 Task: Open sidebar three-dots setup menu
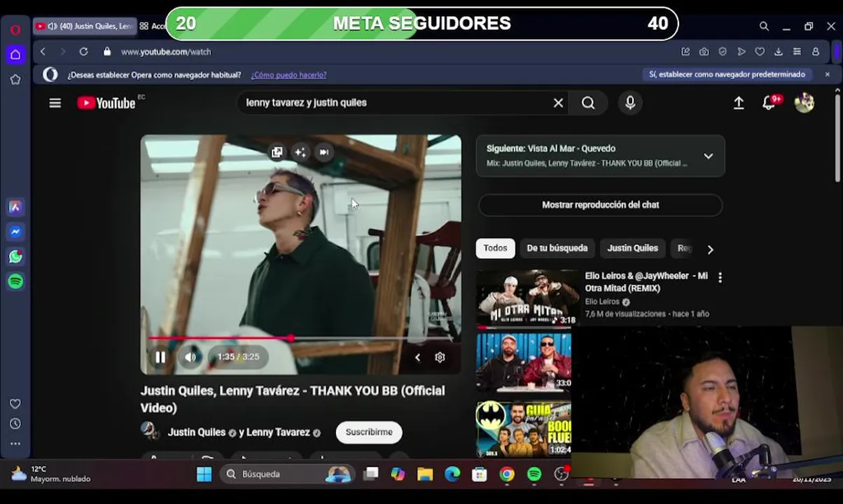pos(15,443)
